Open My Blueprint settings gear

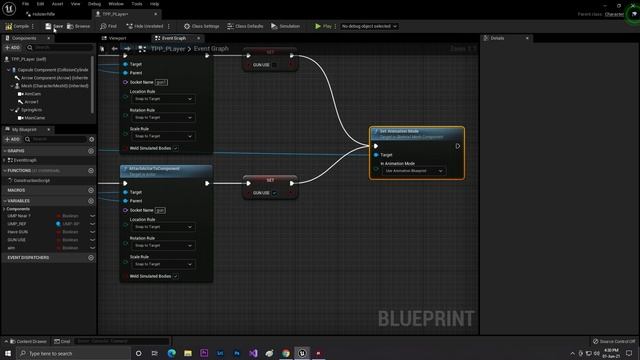point(91,139)
